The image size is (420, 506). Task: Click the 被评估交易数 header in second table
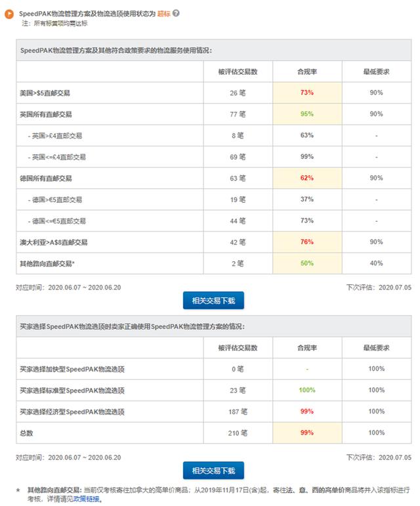[238, 348]
